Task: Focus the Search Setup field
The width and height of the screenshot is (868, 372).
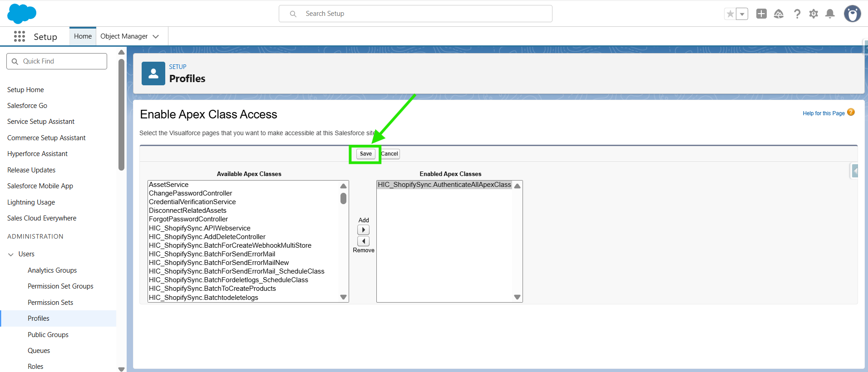Action: tap(415, 14)
